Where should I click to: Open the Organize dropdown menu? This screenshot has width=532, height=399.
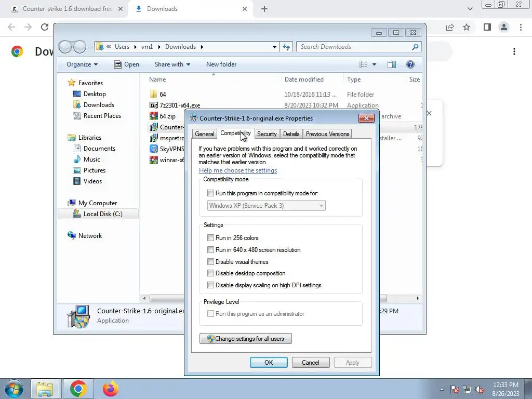(82, 64)
